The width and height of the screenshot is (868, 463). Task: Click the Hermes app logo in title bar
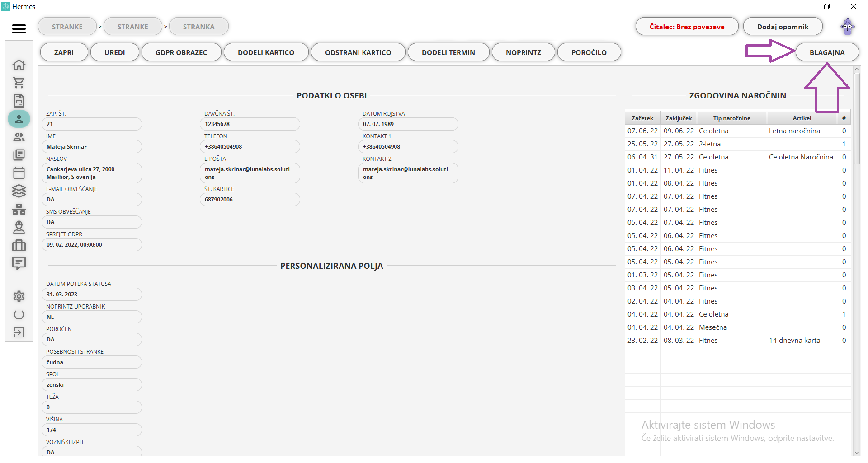[5, 6]
